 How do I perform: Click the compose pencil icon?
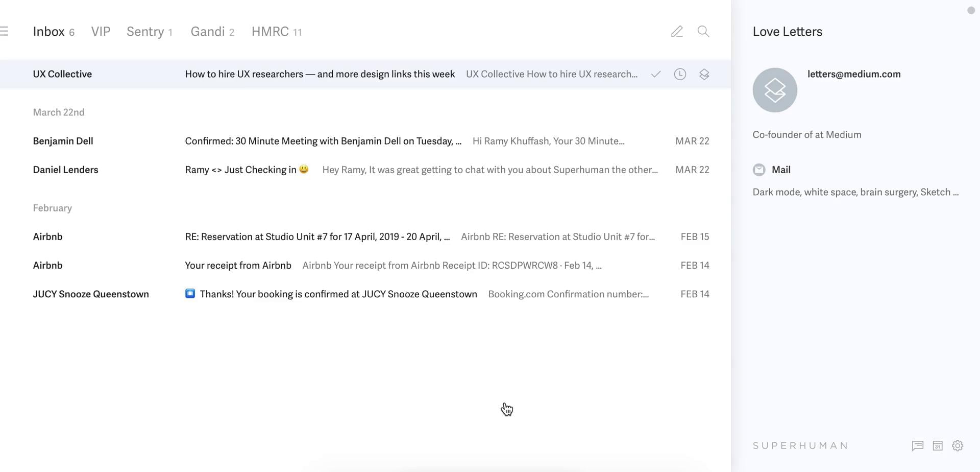(x=677, y=31)
